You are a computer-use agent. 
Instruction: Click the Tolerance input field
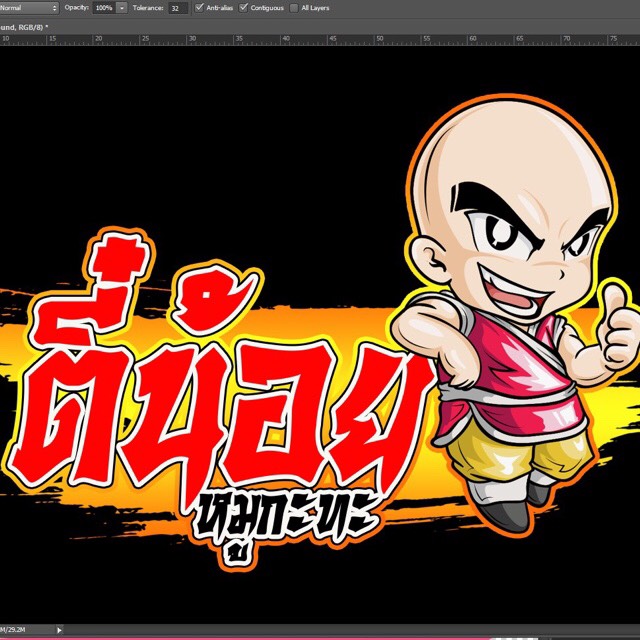pos(177,7)
